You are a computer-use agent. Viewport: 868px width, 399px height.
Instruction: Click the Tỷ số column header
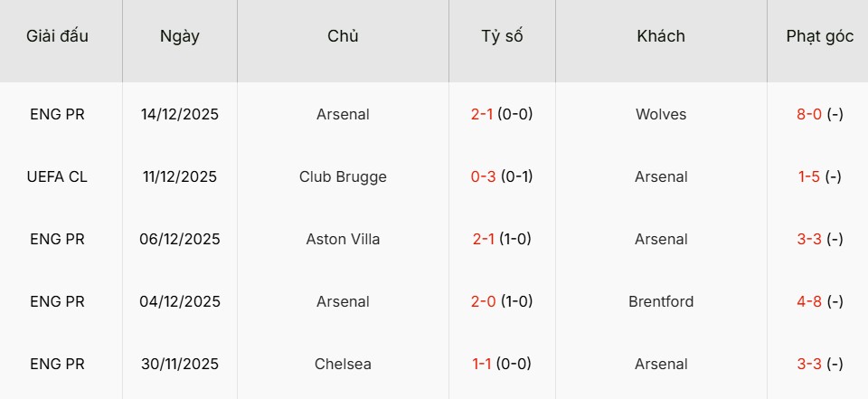click(502, 36)
